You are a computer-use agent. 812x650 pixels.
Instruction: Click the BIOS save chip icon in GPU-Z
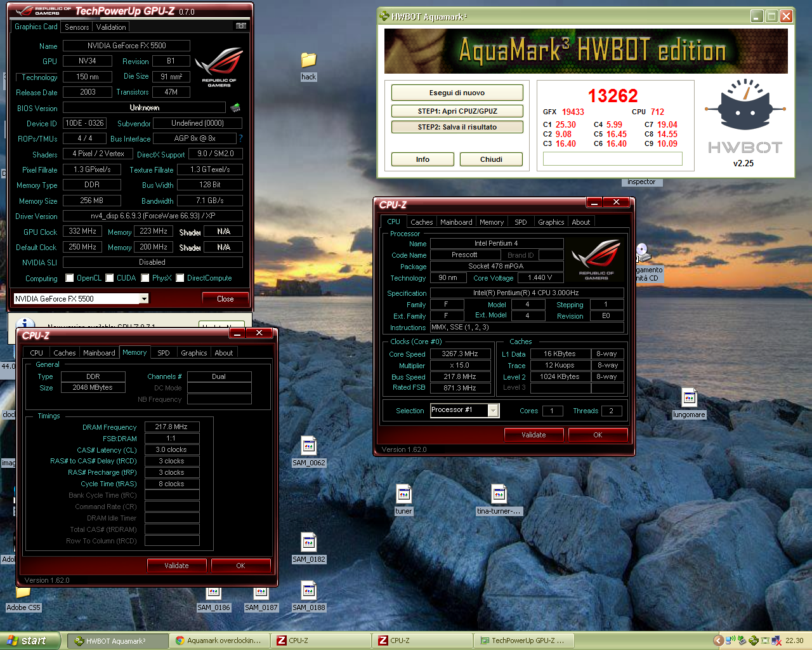point(235,107)
